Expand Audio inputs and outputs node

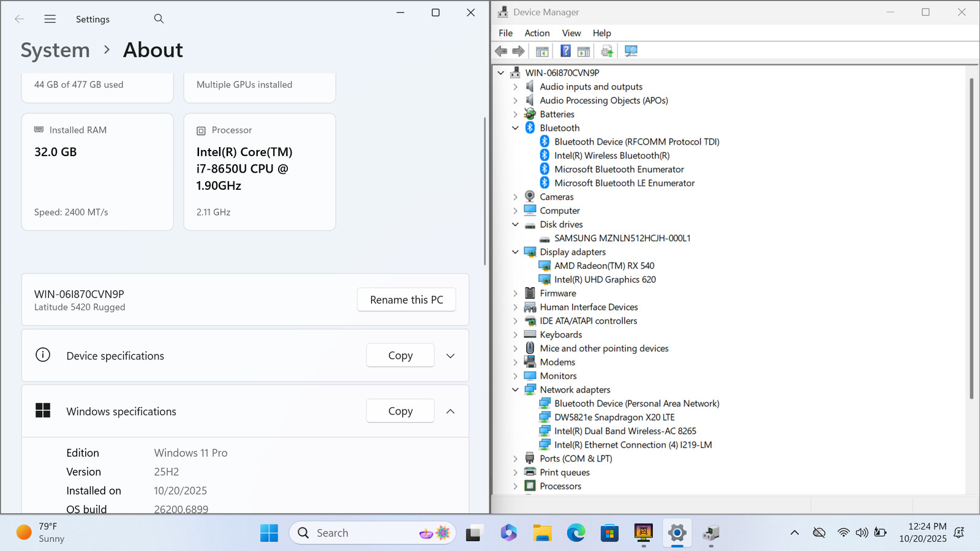515,87
